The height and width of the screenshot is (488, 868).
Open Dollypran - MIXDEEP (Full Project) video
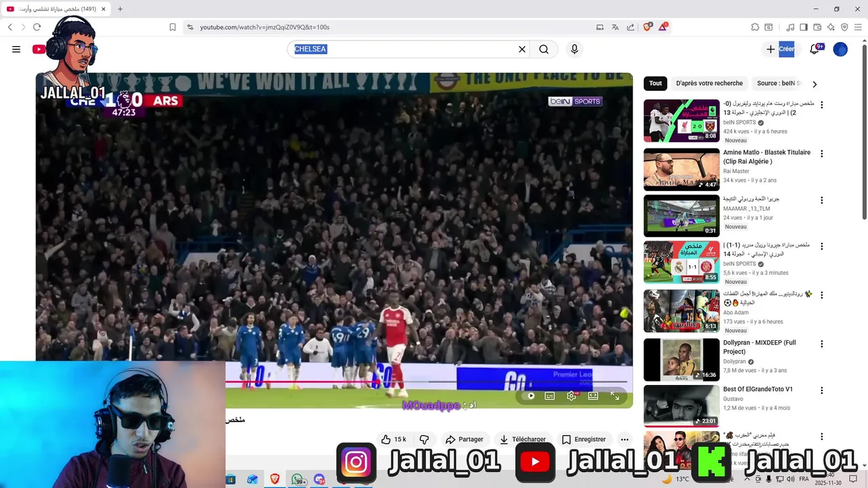pyautogui.click(x=759, y=347)
